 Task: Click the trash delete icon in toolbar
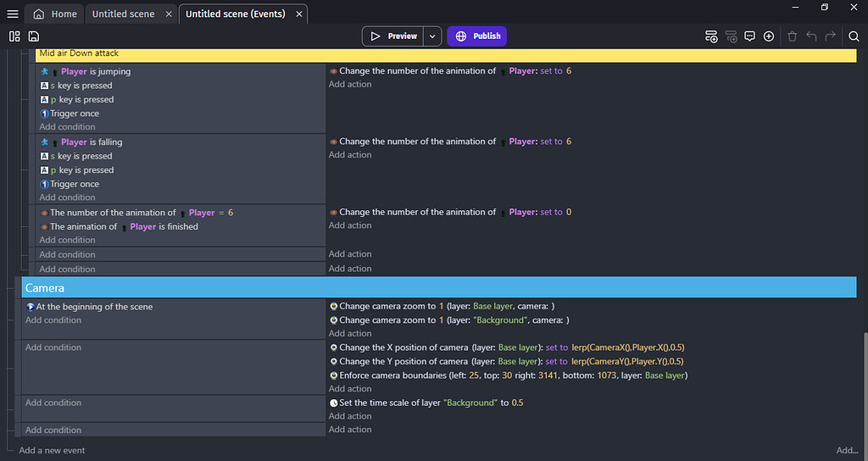click(x=793, y=36)
